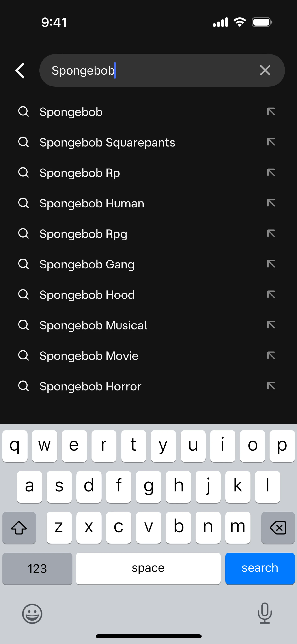Image resolution: width=297 pixels, height=644 pixels.
Task: Tap arrow icon beside Spongebob Horror
Action: point(271,386)
